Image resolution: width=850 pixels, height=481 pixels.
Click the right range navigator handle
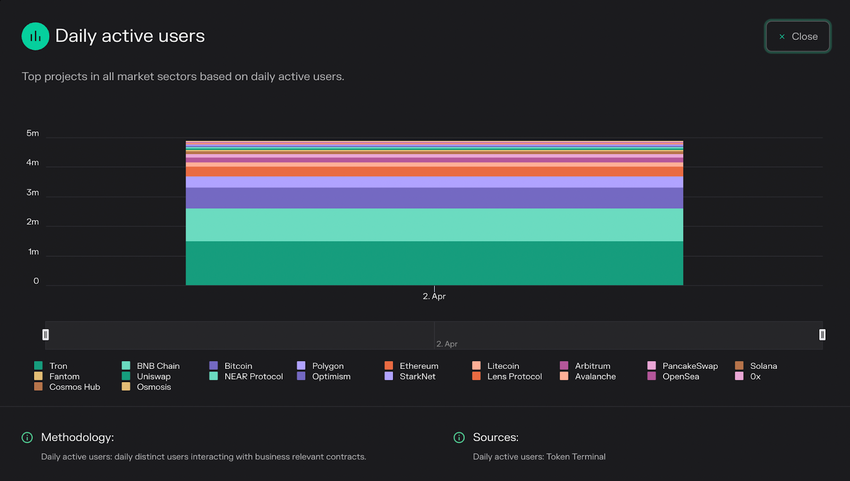(x=822, y=335)
